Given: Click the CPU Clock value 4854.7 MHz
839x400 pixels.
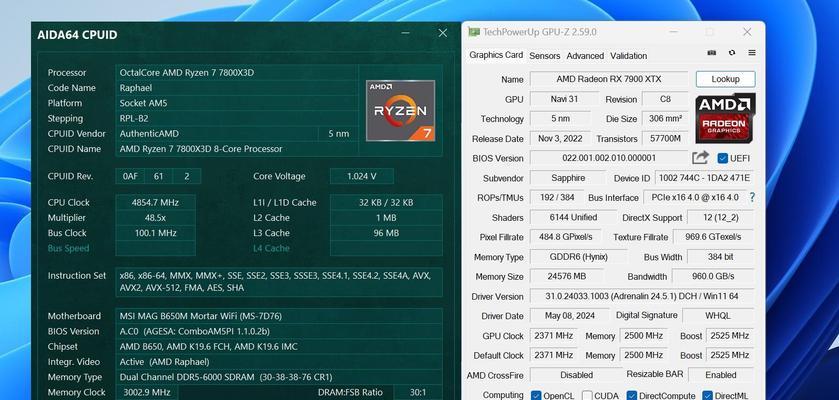Looking at the screenshot, I should tap(155, 203).
